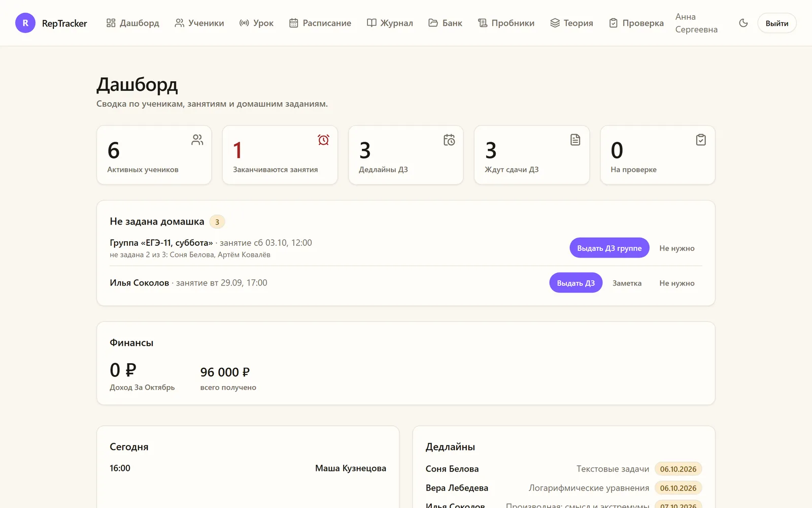Open the Теория section
812x508 pixels.
pos(571,23)
